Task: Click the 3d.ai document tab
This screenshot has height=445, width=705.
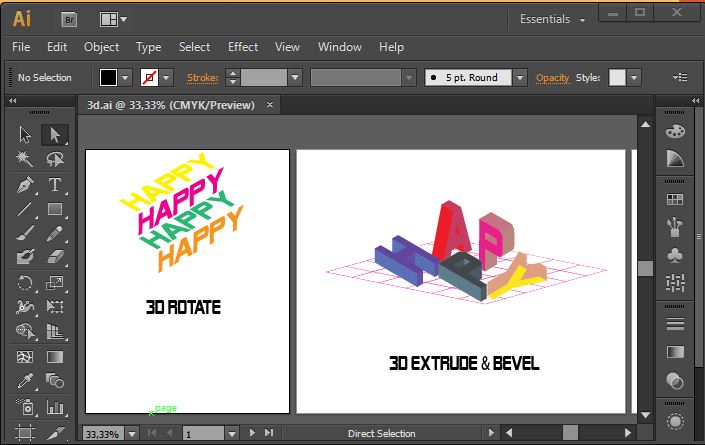Action: (x=170, y=105)
